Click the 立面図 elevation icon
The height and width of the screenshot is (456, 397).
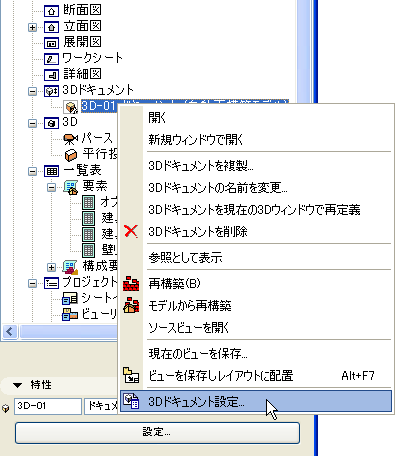[x=51, y=27]
